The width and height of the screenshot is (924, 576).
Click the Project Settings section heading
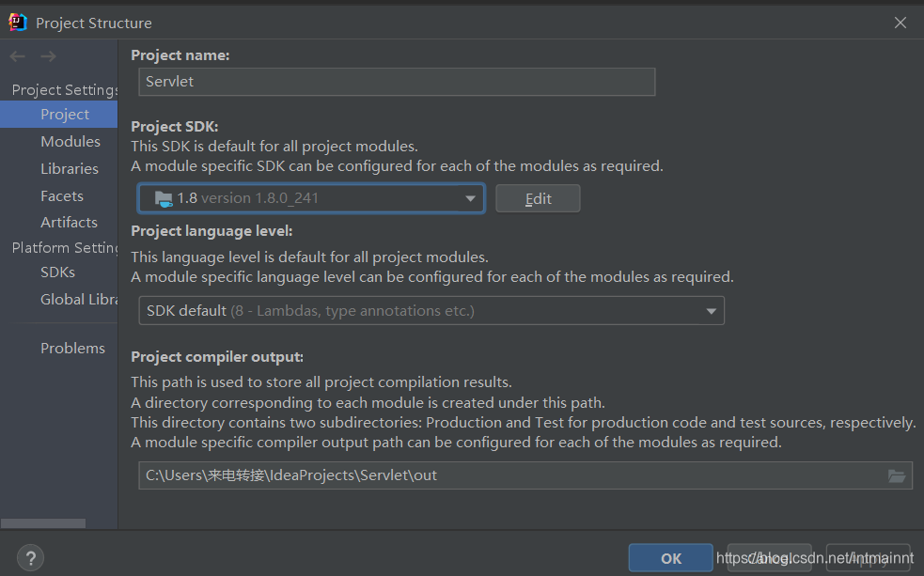pyautogui.click(x=65, y=89)
